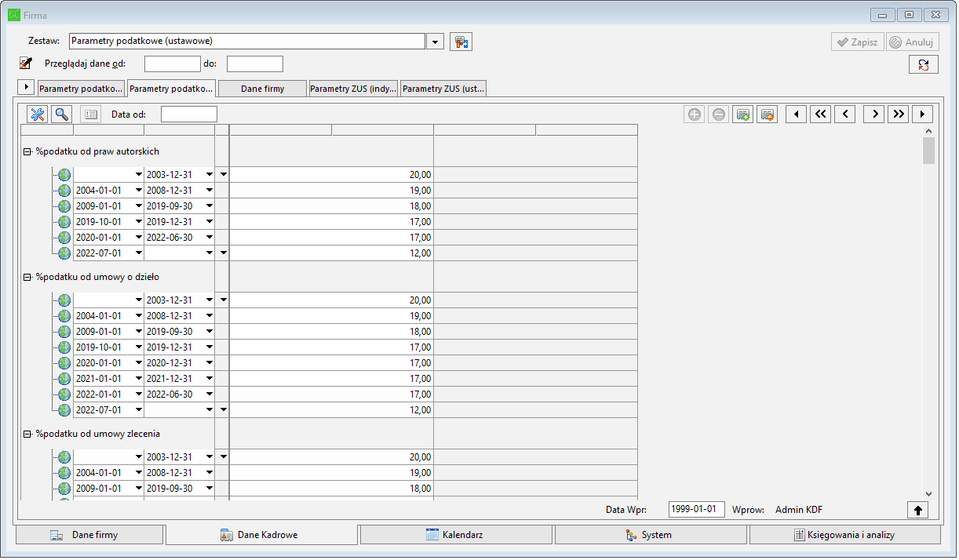959x560 pixels.
Task: Open the Kalendarz module at the bottom
Action: (457, 535)
